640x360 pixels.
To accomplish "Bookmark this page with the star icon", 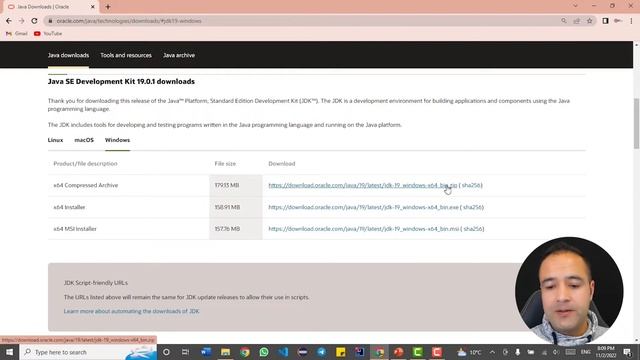I will click(x=589, y=21).
